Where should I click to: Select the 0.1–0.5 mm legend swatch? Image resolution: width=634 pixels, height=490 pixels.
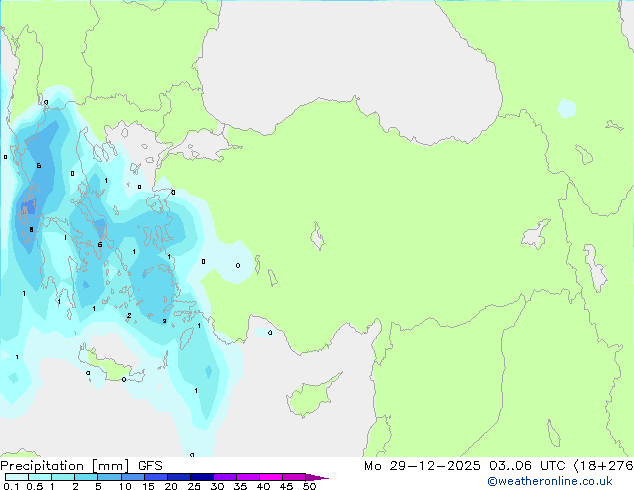(x=17, y=477)
